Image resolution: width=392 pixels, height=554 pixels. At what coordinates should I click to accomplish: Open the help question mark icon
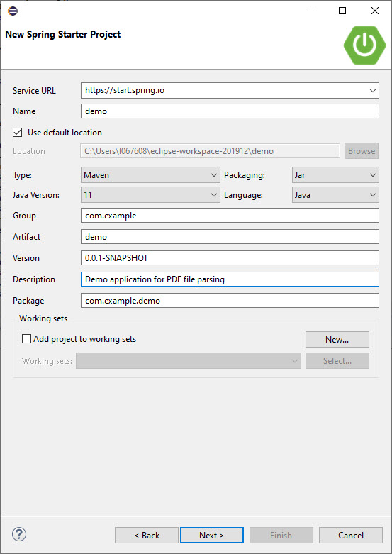19,534
